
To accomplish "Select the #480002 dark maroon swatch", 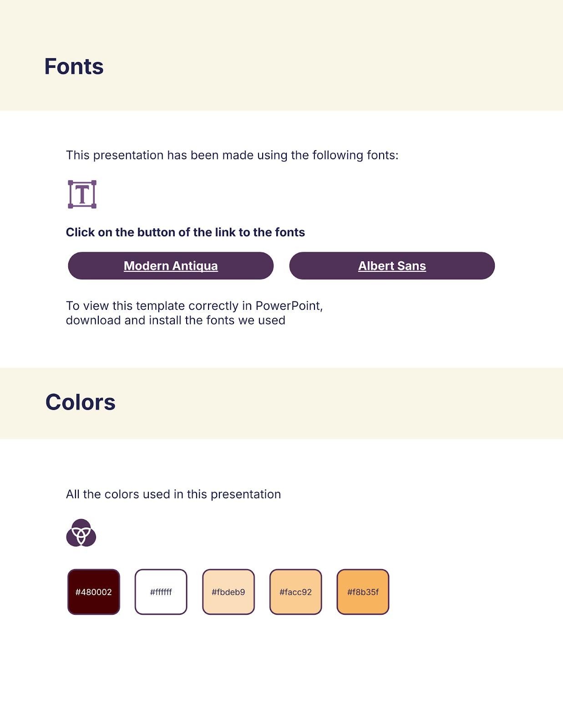I will pos(94,591).
